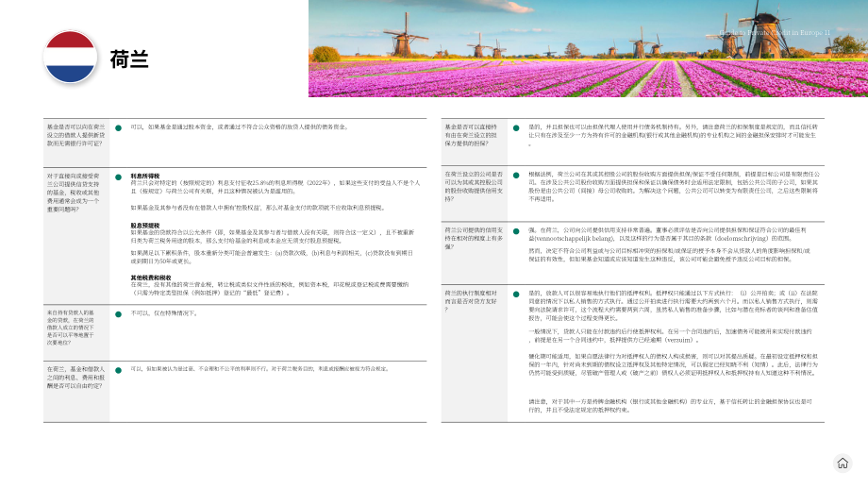This screenshot has width=868, height=489.
Task: Select the page title "荷兰"
Action: (129, 59)
